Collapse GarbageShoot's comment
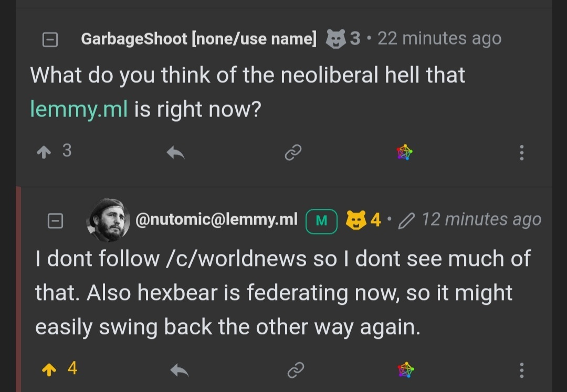The width and height of the screenshot is (567, 392). (50, 39)
